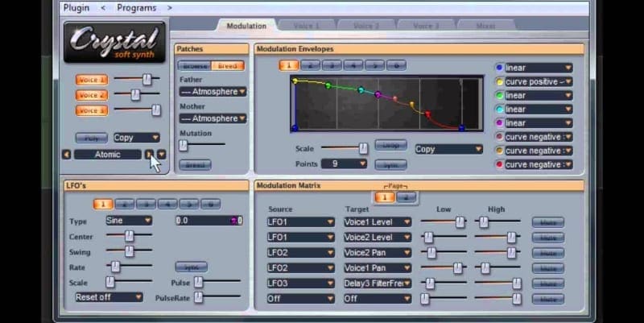Click the envelope Scale slider handle

point(363,148)
